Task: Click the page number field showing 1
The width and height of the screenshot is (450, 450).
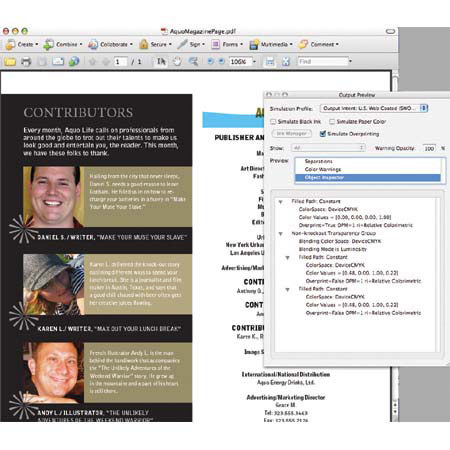Action: 120,62
